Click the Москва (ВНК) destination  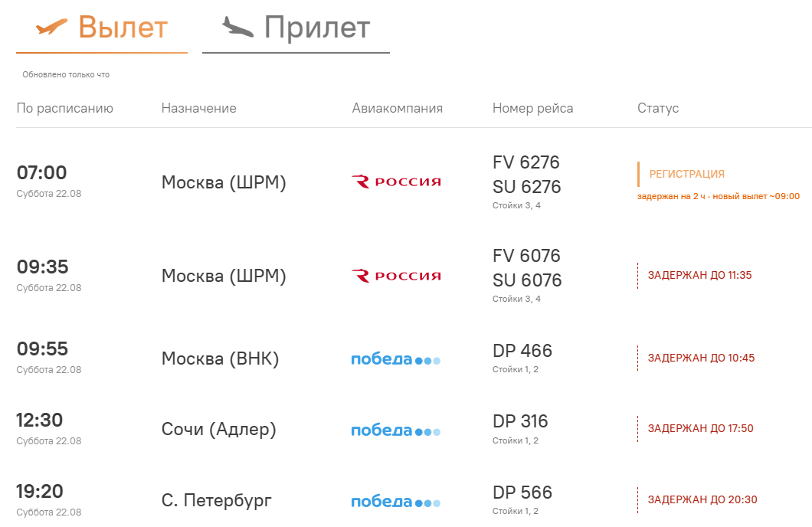click(x=220, y=358)
